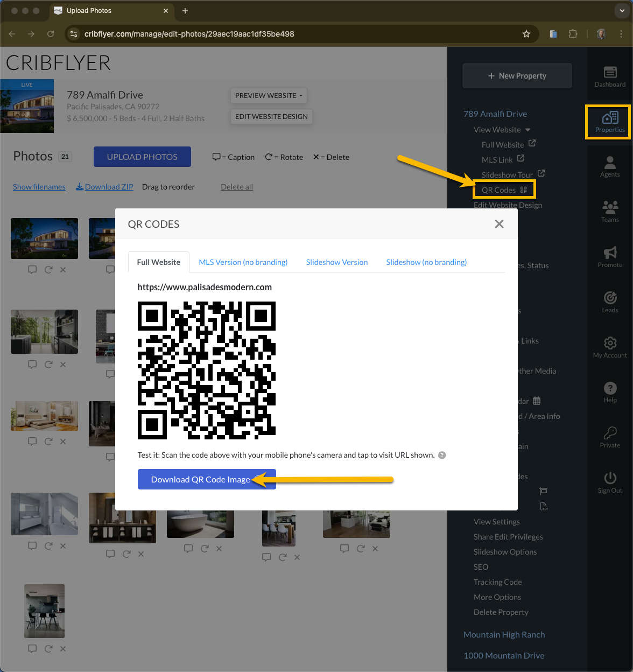Open Share Edit Privileges
The width and height of the screenshot is (633, 672).
[508, 537]
